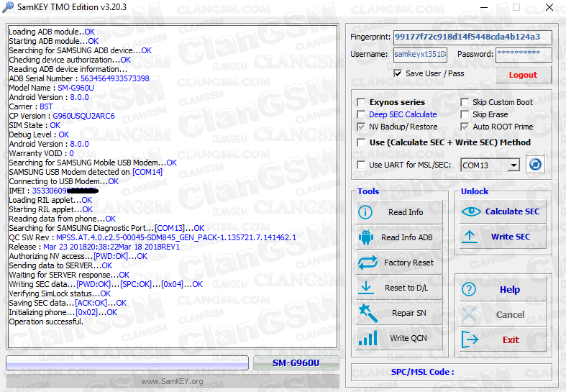Enable Deep SEC Calculate option
This screenshot has width=566, height=392.
361,114
